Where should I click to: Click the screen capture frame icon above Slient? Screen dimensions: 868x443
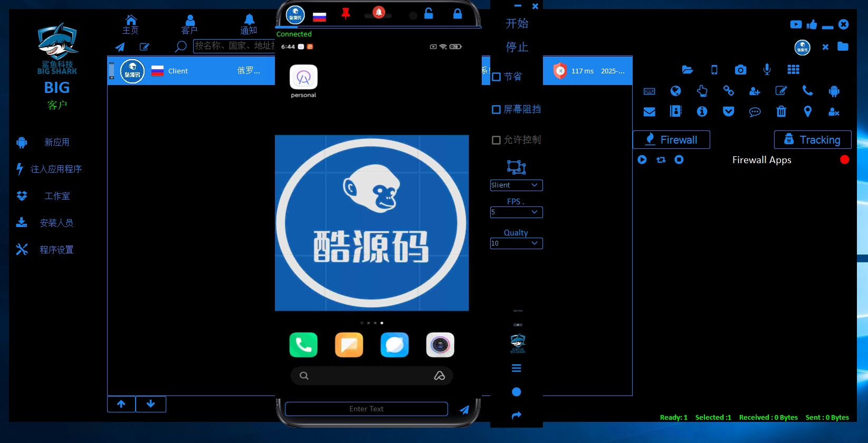[517, 167]
